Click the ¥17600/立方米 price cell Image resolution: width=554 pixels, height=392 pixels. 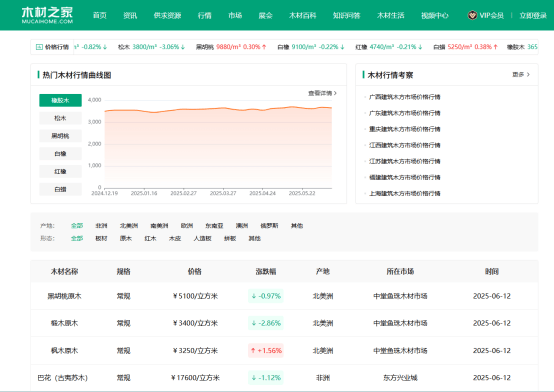[195, 378]
